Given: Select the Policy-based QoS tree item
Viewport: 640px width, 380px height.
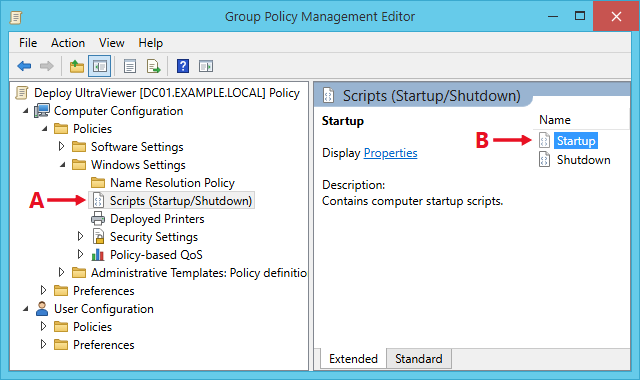Looking at the screenshot, I should tap(156, 255).
